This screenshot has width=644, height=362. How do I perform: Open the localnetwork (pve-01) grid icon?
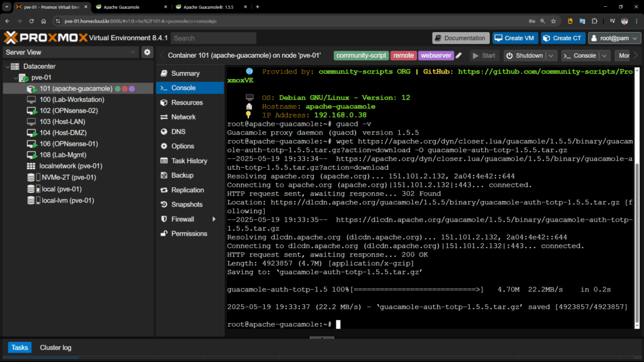coord(31,166)
